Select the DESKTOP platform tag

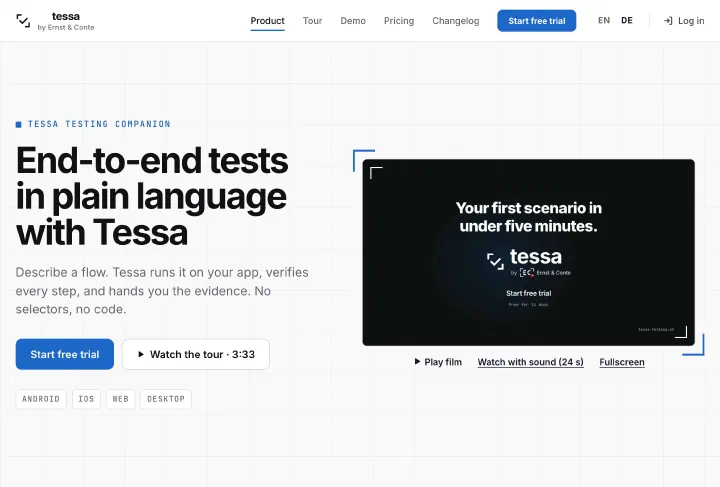[166, 399]
